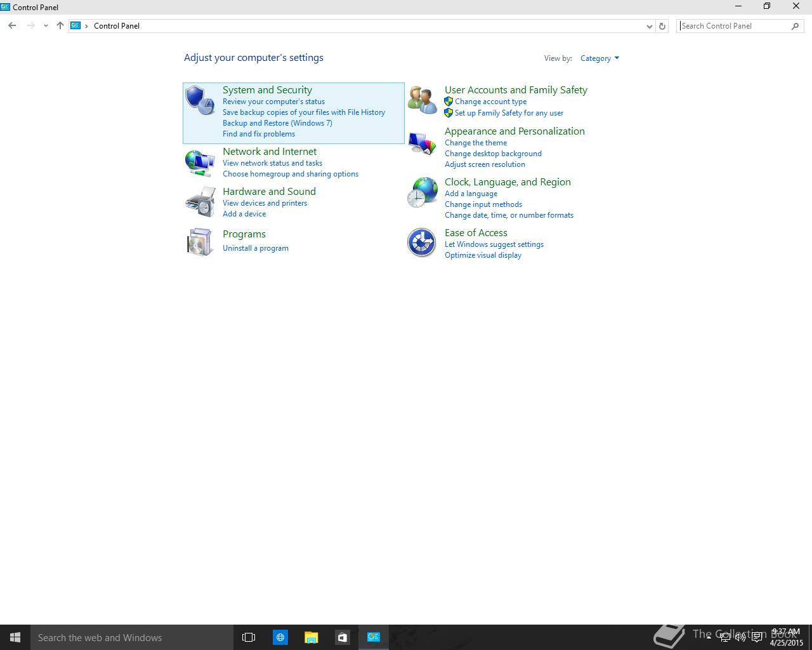Open the network icon in system tray
The height and width of the screenshot is (650, 812).
coord(725,637)
